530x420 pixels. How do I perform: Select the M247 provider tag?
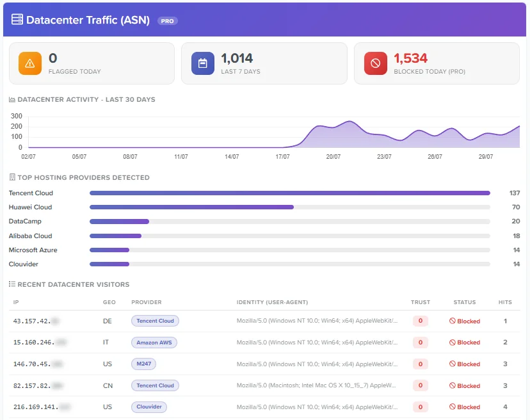pos(143,364)
